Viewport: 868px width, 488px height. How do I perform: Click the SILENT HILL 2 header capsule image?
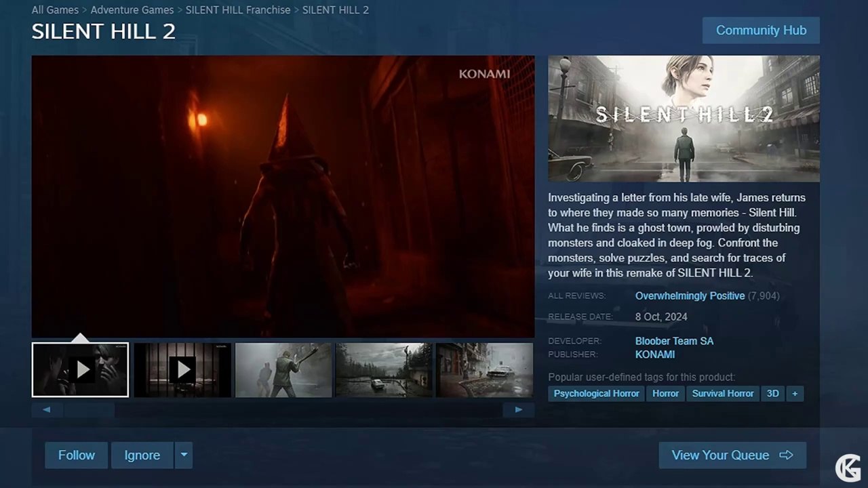[684, 119]
